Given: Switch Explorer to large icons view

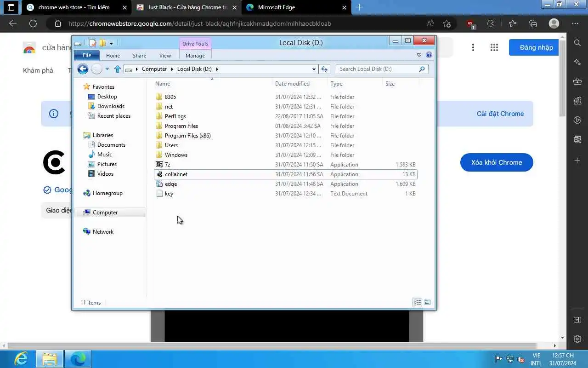Looking at the screenshot, I should (x=427, y=302).
